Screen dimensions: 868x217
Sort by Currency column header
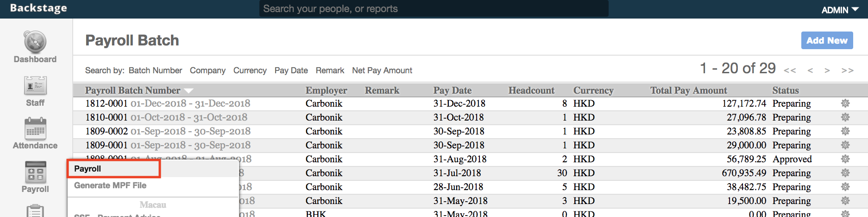593,90
